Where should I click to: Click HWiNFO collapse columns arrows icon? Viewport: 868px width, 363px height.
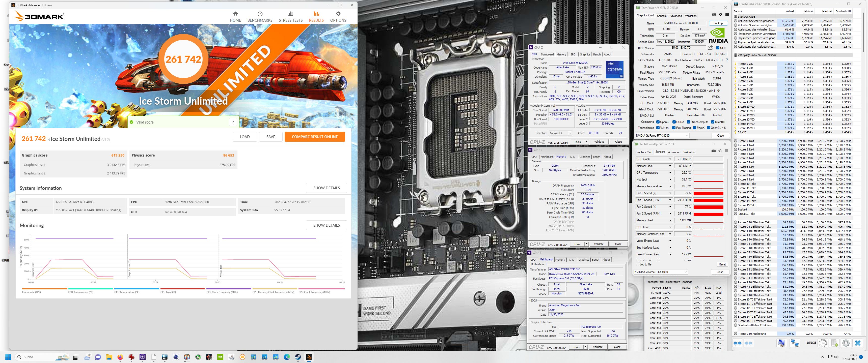[748, 343]
